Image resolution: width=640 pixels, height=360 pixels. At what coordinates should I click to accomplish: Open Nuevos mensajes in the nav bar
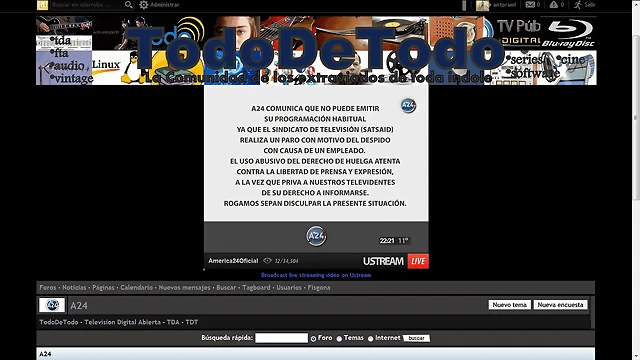tap(184, 287)
